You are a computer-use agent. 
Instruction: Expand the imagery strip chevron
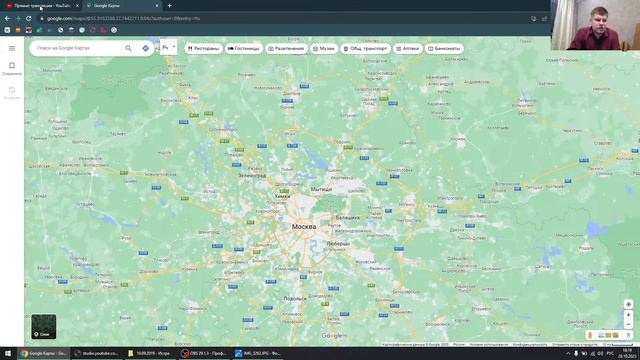pyautogui.click(x=628, y=335)
